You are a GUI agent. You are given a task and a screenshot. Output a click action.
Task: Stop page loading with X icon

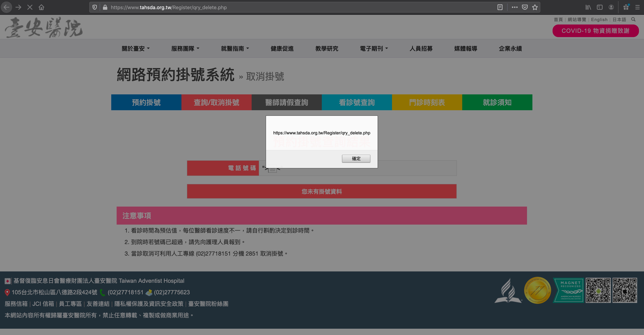tap(30, 7)
